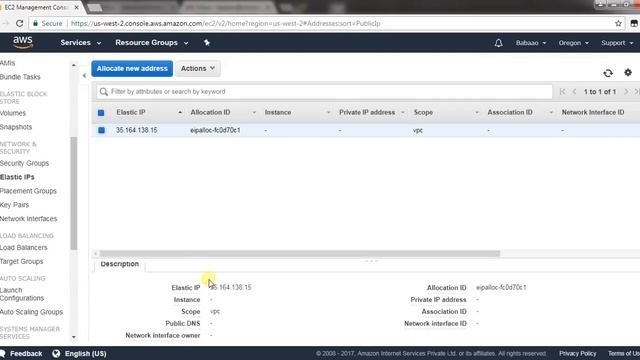This screenshot has width=640, height=360.
Task: Open Snapshots in sidebar
Action: coord(16,127)
